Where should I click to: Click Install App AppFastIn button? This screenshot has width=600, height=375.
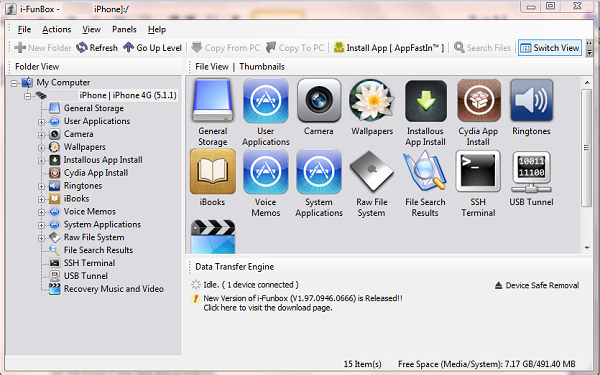click(389, 48)
